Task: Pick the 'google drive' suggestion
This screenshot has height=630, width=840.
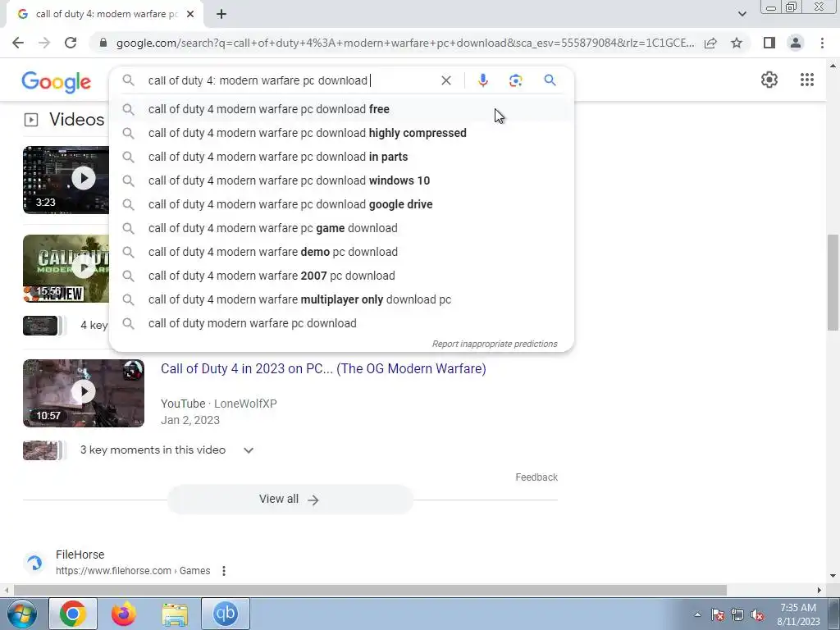Action: point(342,204)
